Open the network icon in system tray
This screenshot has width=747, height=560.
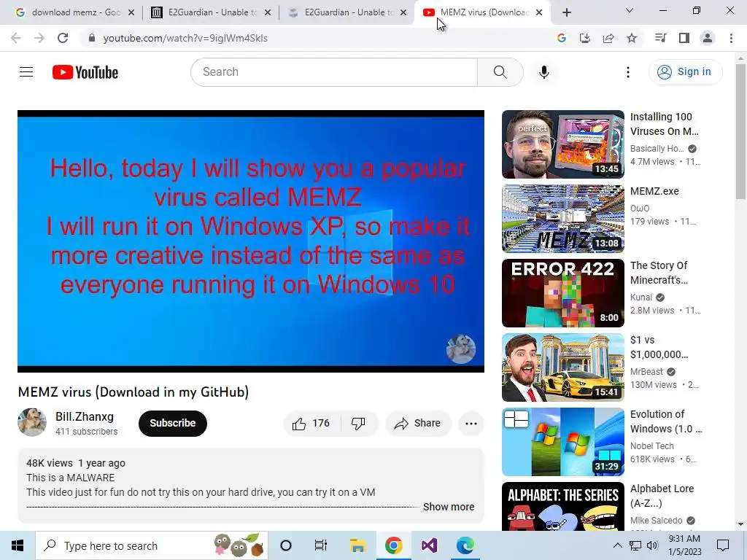[x=635, y=545]
